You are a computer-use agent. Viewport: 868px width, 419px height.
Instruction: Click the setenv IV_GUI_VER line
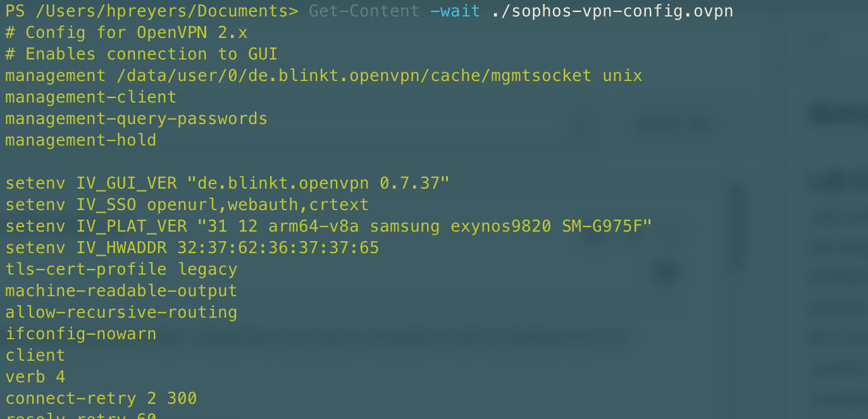click(227, 183)
